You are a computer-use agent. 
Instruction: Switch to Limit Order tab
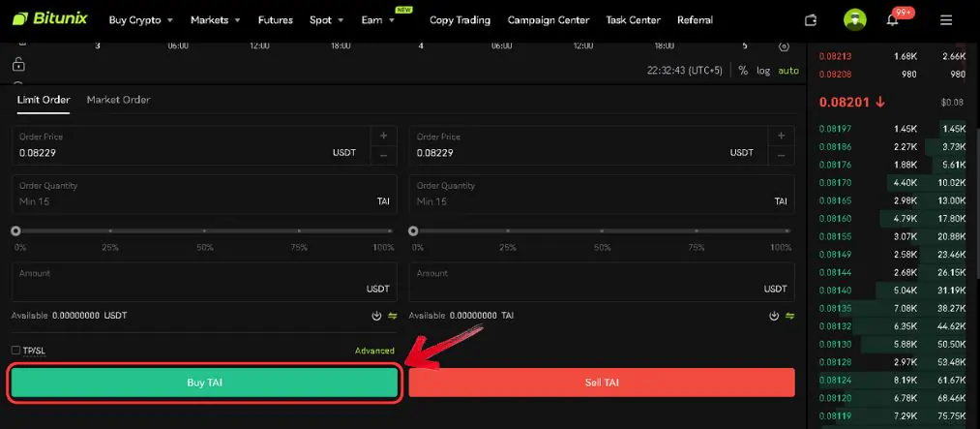(x=44, y=100)
